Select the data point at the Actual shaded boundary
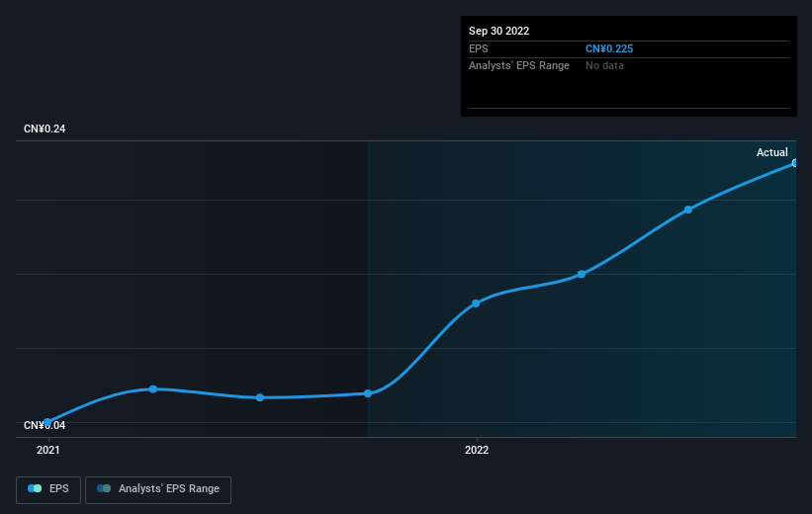This screenshot has width=812, height=514. tap(368, 393)
